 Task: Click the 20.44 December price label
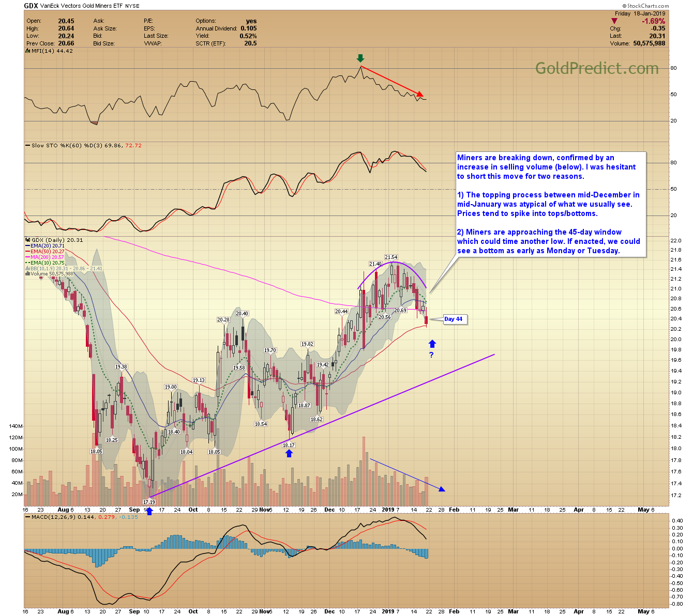click(x=341, y=311)
